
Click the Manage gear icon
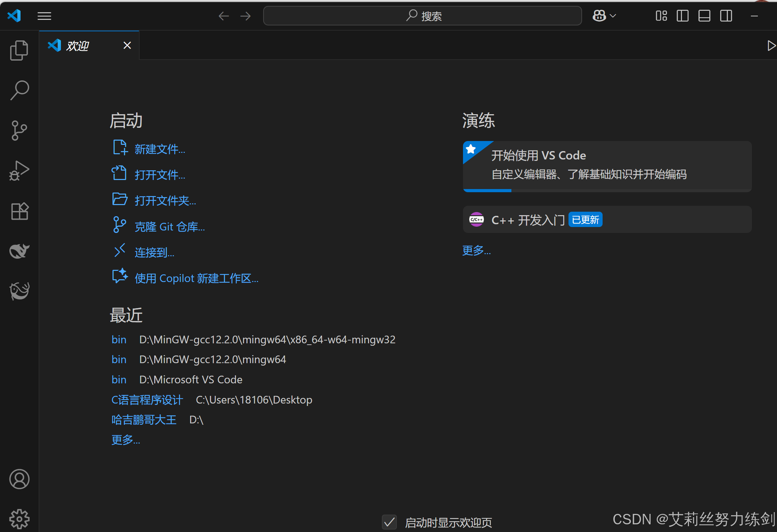[19, 519]
